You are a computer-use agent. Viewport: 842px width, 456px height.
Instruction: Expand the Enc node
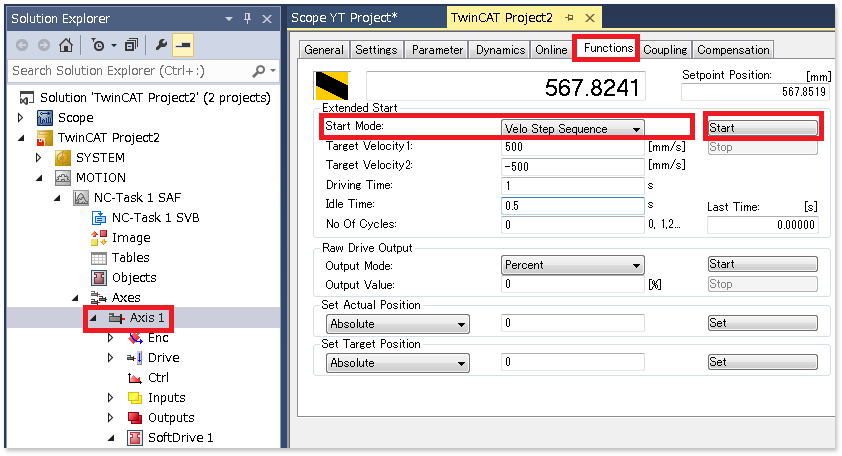pos(111,338)
